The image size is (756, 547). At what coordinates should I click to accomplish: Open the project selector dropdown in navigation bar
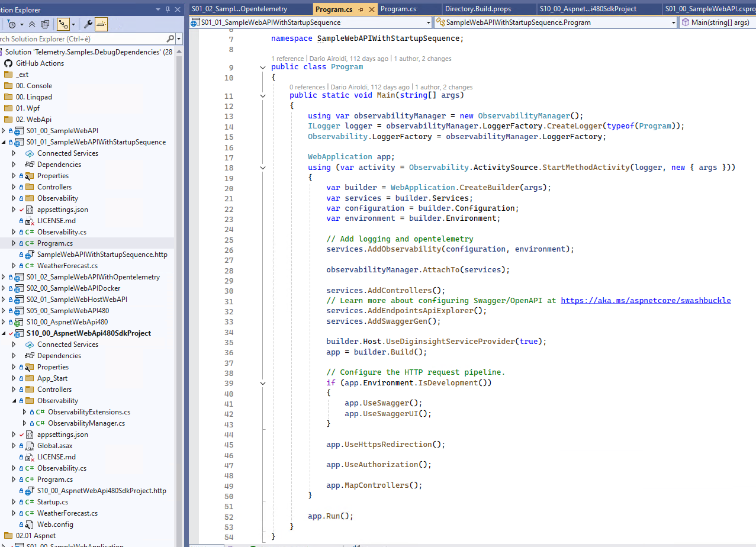click(x=429, y=22)
